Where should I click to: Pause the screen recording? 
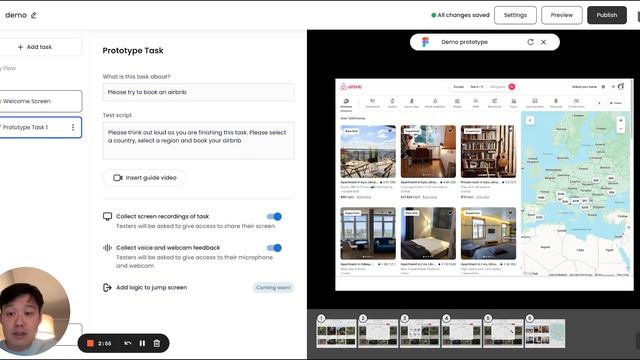click(x=142, y=343)
